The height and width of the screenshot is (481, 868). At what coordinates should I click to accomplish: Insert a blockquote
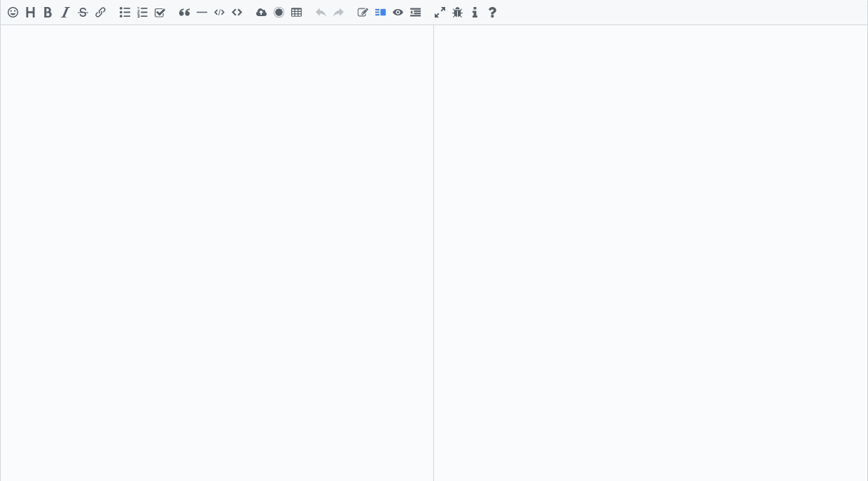184,12
